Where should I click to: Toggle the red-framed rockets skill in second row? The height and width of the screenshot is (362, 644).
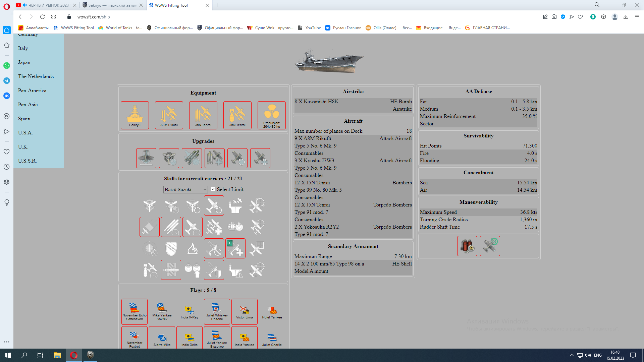click(171, 227)
